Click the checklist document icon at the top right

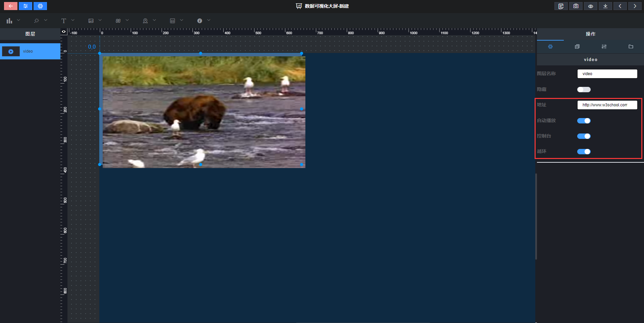click(x=561, y=6)
